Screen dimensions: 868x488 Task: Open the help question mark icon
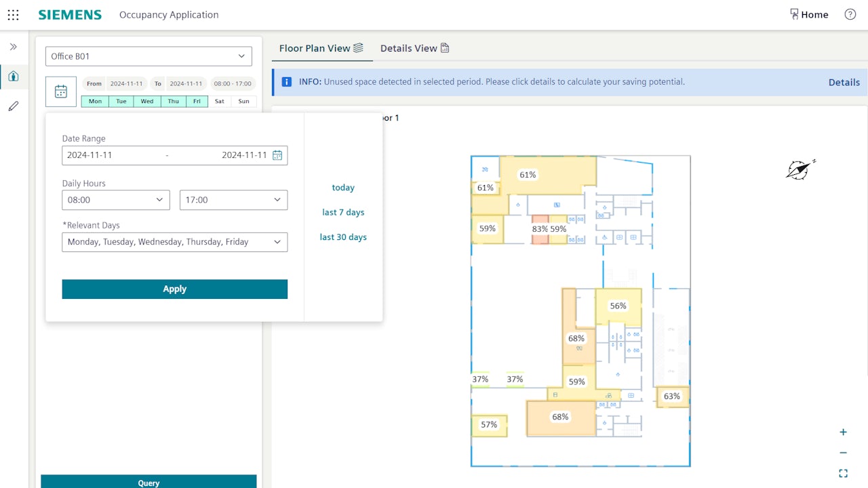point(850,14)
